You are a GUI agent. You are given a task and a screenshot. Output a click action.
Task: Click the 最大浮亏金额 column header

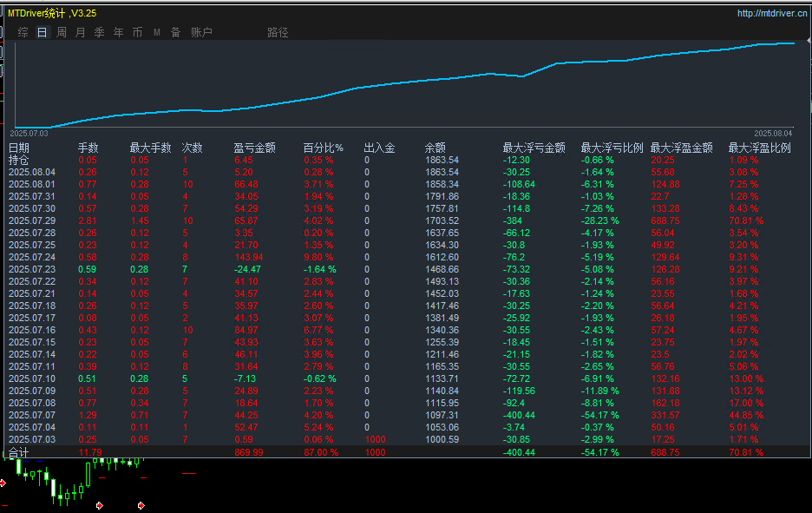(534, 148)
